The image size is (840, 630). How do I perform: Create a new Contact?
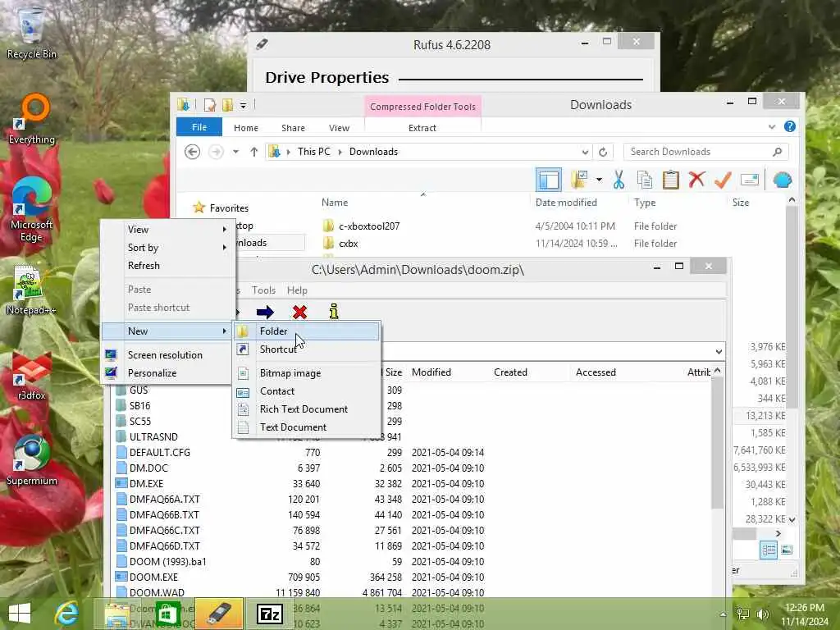tap(306, 391)
